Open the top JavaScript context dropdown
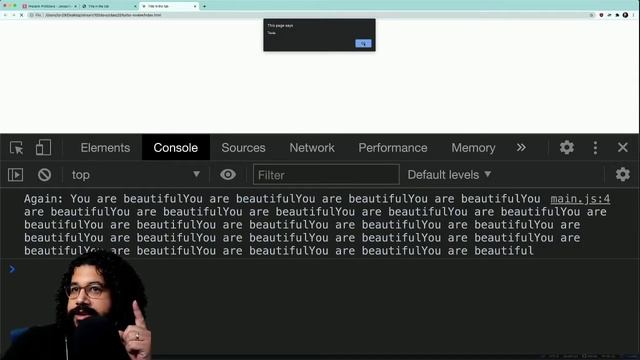Screen dimensions: 640x360 [136, 175]
